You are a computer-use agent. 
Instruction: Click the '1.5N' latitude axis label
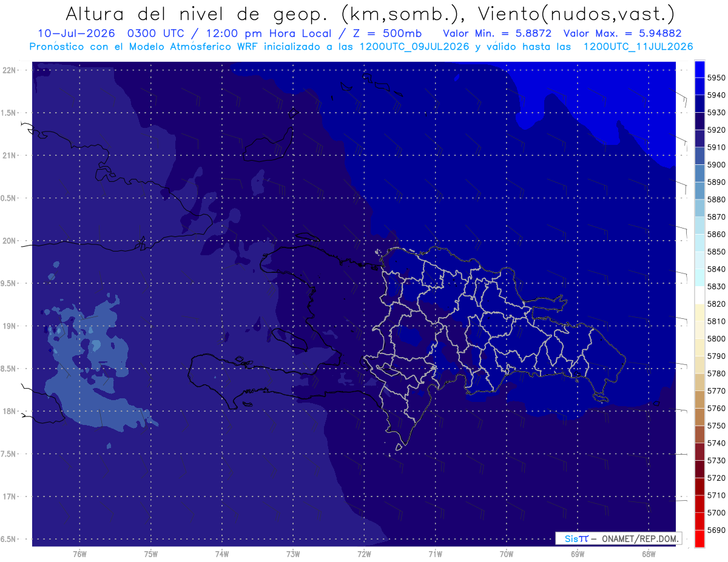tap(8, 113)
